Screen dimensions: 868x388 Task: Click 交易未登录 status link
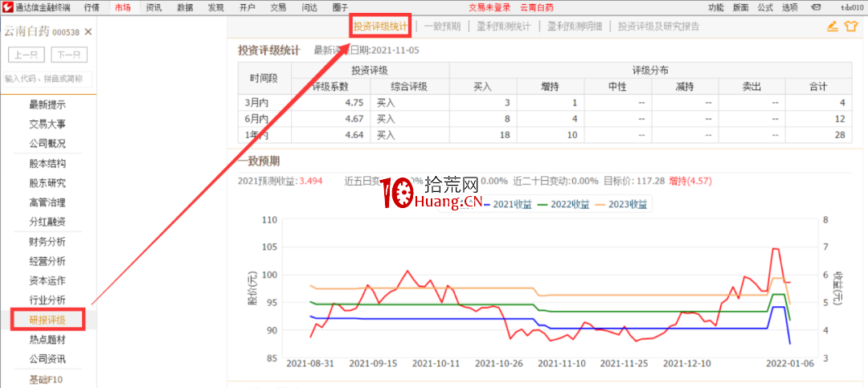pyautogui.click(x=489, y=8)
